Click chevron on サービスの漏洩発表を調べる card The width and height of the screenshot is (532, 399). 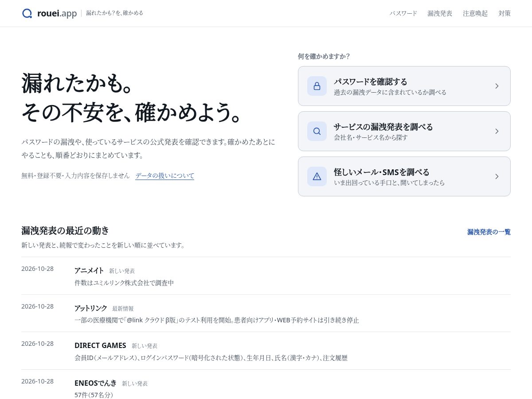(x=497, y=131)
